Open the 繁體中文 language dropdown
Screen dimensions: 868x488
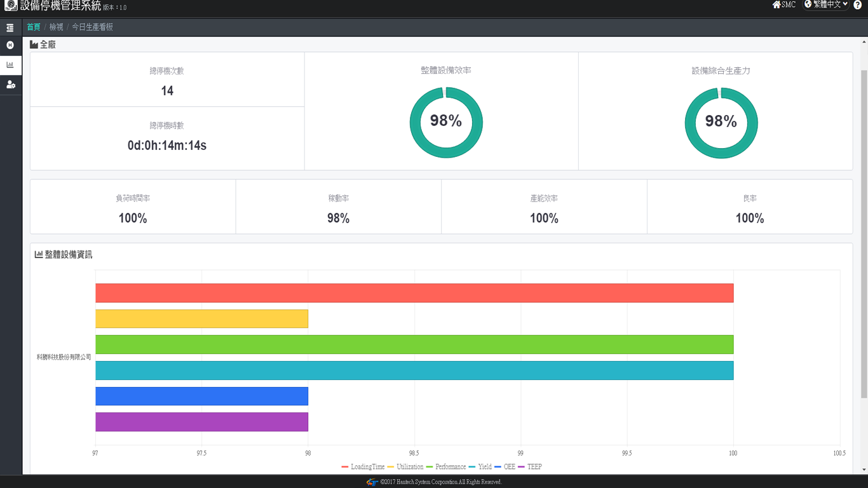826,5
